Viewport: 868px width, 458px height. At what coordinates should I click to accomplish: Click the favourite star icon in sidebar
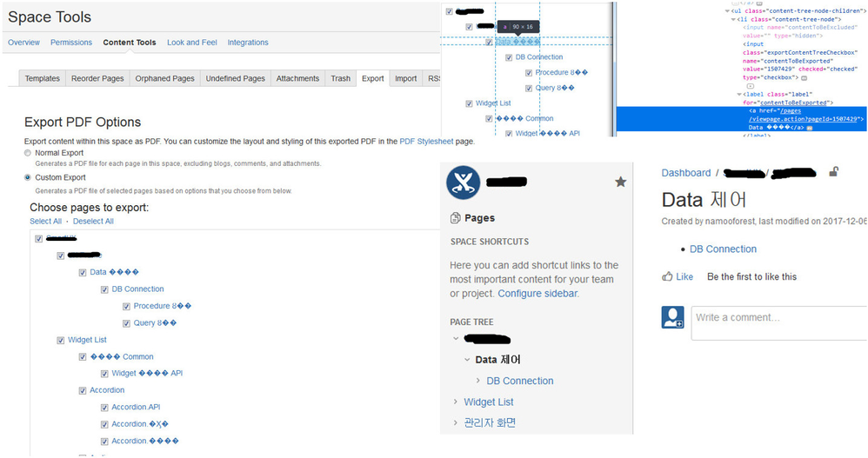pos(620,182)
